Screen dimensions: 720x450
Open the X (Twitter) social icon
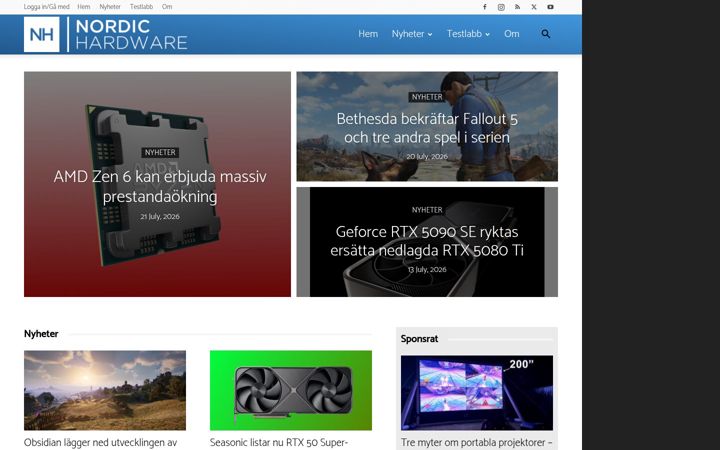point(534,7)
